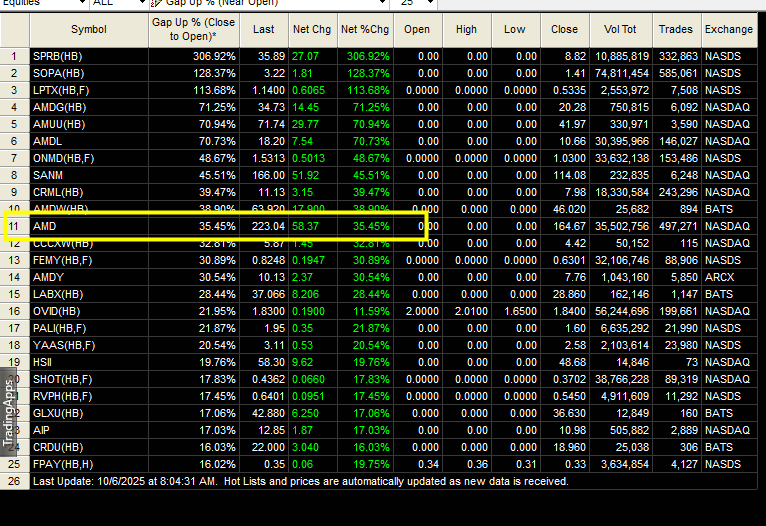
Task: Select the AMDG(HB) symbol cell
Action: click(89, 107)
